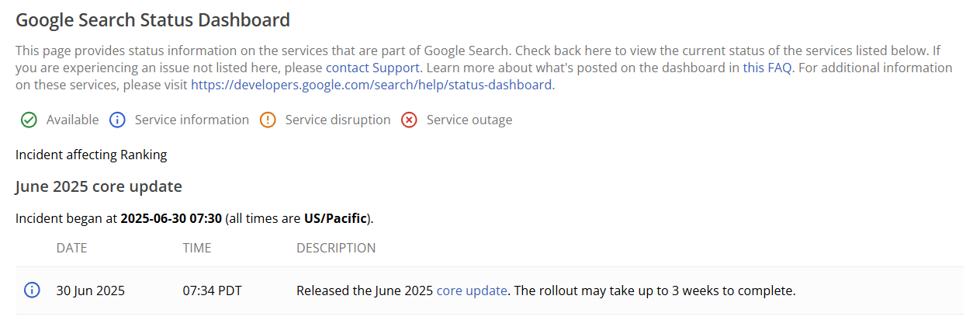The image size is (980, 327).
Task: Click the green Available checkmark icon
Action: 29,120
